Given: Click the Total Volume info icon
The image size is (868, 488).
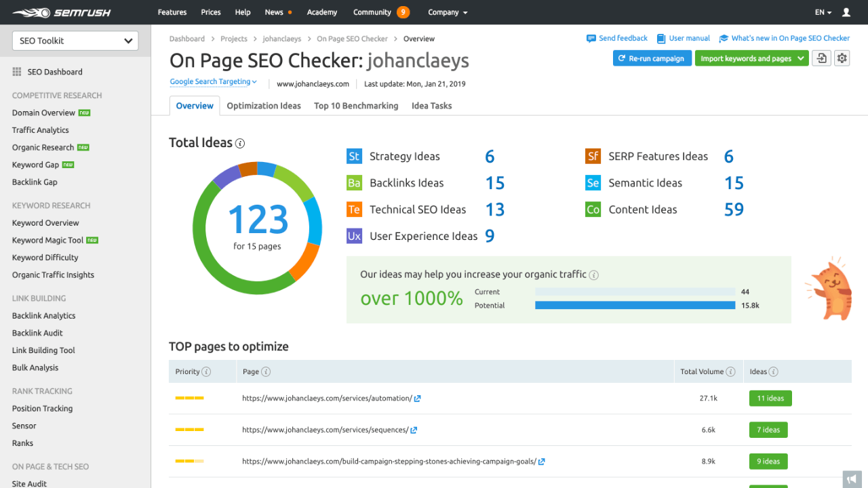Looking at the screenshot, I should pos(730,371).
